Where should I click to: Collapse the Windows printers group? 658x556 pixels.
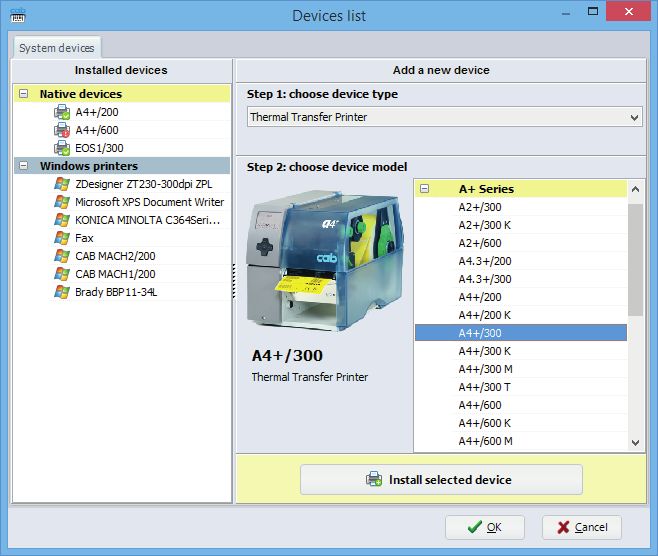[x=24, y=166]
